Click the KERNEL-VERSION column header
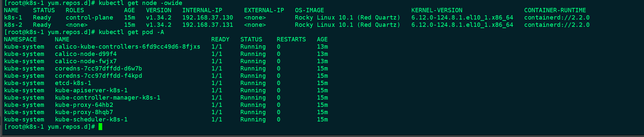The width and height of the screenshot is (644, 137). coord(437,10)
